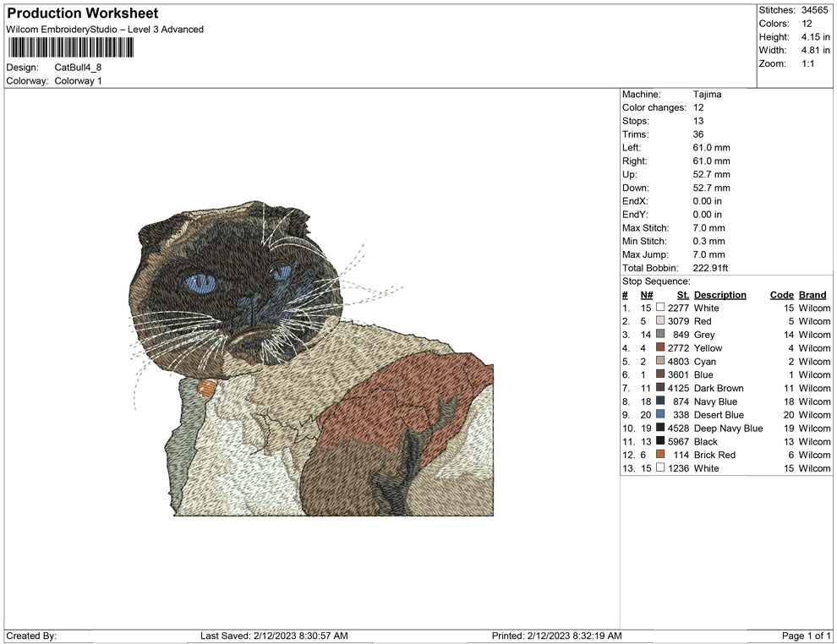Click the Grey thread swatch in row 3
Viewport: 837px width, 644px height.
[x=660, y=335]
